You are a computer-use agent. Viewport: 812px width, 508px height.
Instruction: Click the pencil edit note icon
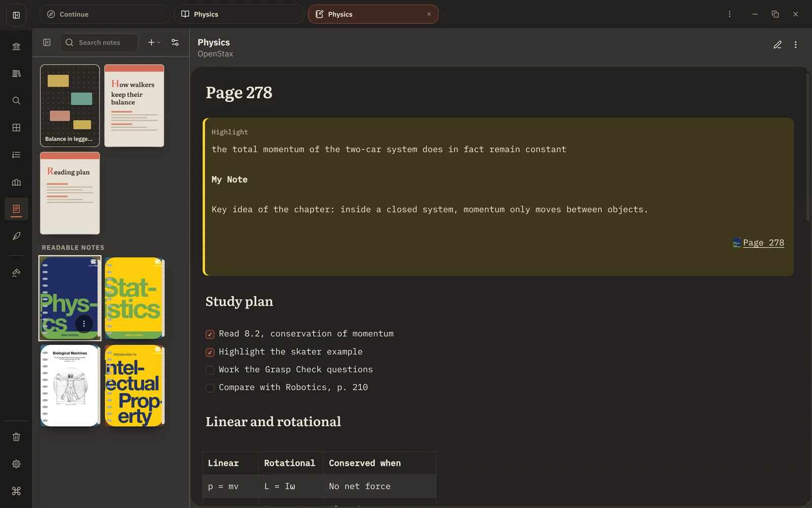[x=777, y=45]
